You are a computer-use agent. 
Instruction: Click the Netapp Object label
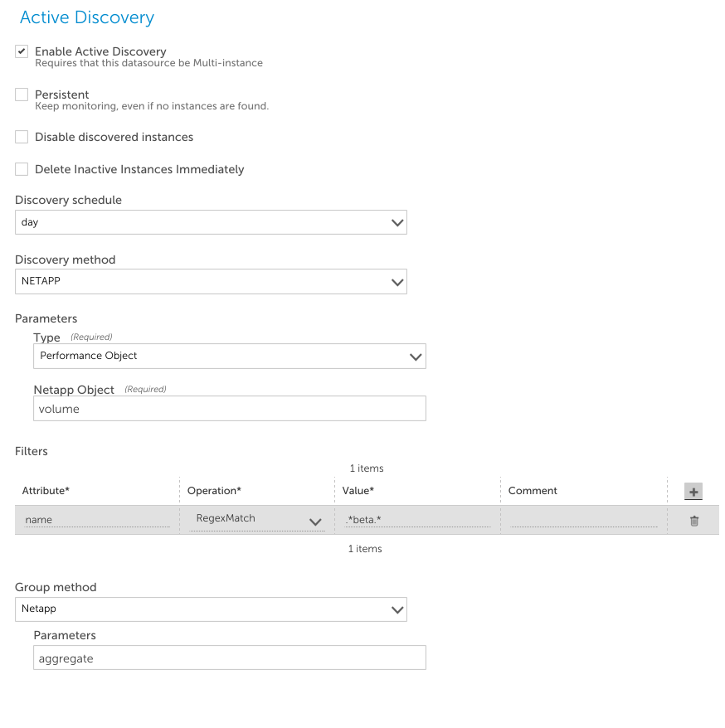tap(74, 390)
